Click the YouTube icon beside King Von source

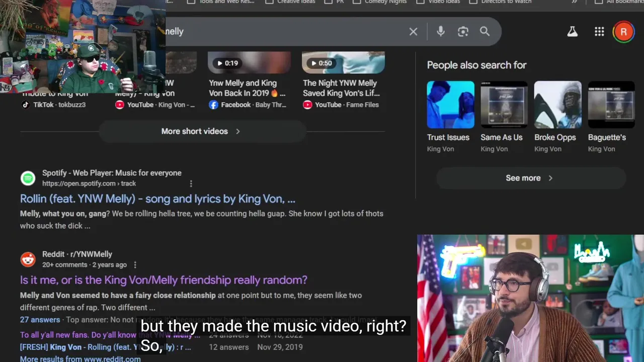pyautogui.click(x=119, y=105)
